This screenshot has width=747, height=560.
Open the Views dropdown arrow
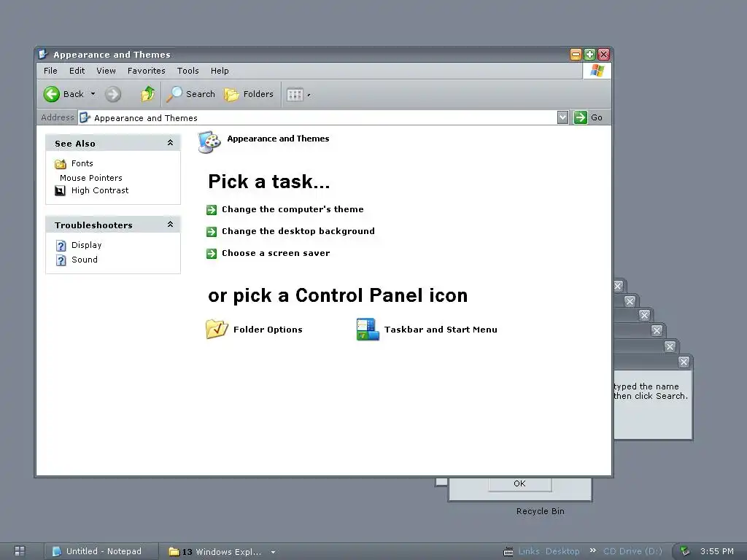pos(309,95)
